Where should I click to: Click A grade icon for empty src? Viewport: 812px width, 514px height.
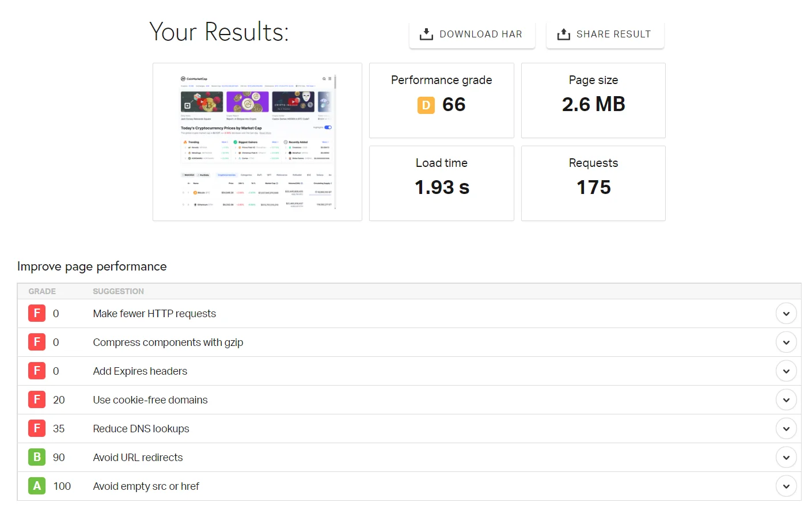37,486
